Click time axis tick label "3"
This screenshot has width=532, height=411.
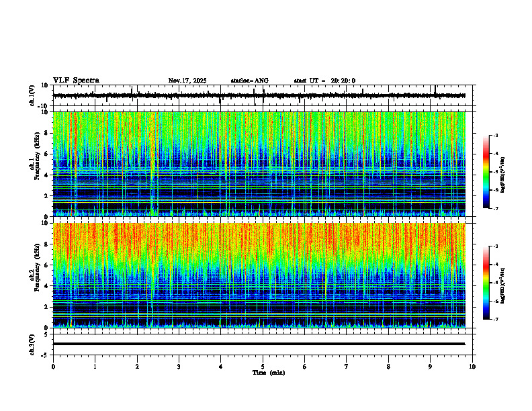coord(179,367)
